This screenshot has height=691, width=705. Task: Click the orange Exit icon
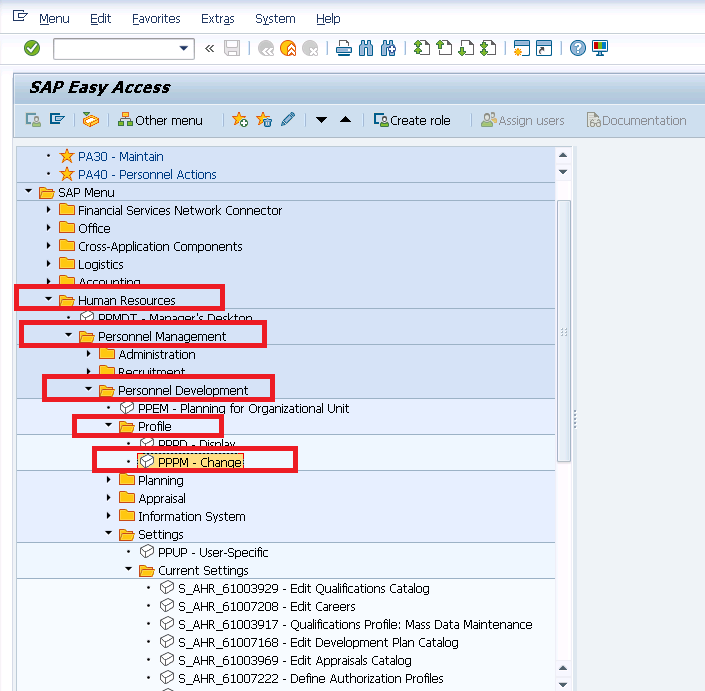coord(288,48)
